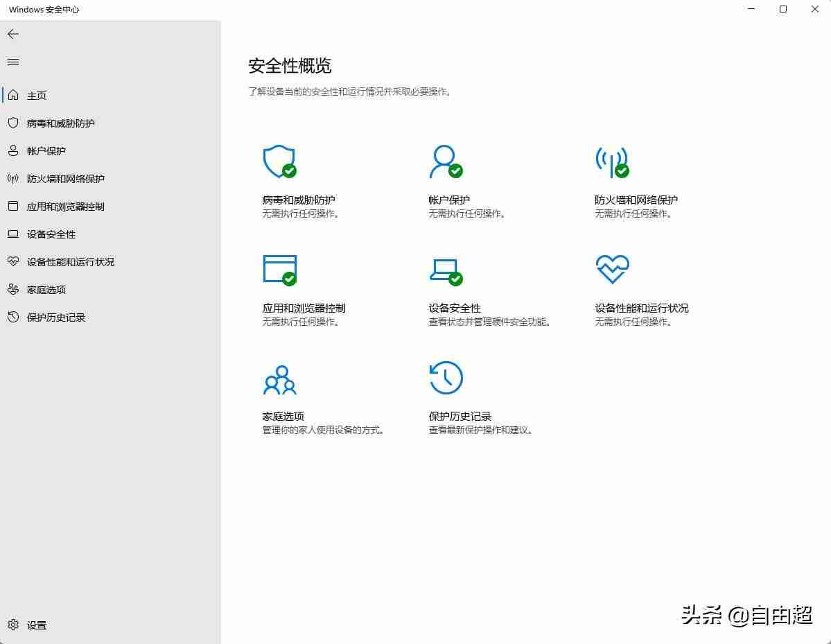Click the 家庭选项 tile title link
Screen dimensions: 831x644
point(283,416)
